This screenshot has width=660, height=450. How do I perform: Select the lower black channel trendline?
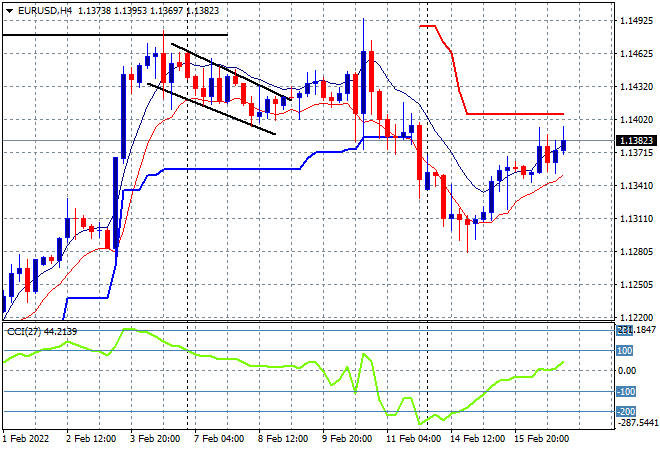(x=211, y=109)
